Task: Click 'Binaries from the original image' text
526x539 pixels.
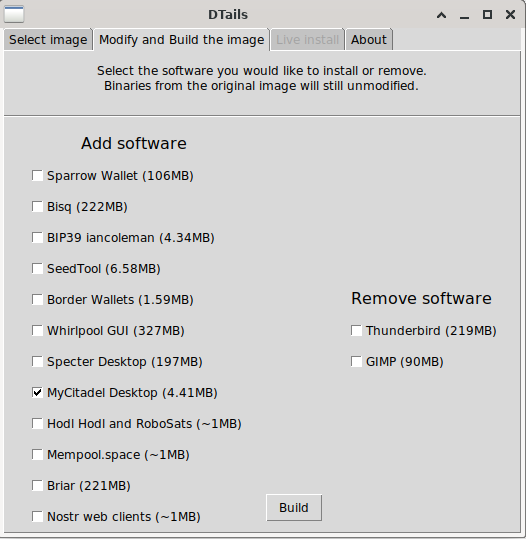Action: tap(262, 86)
